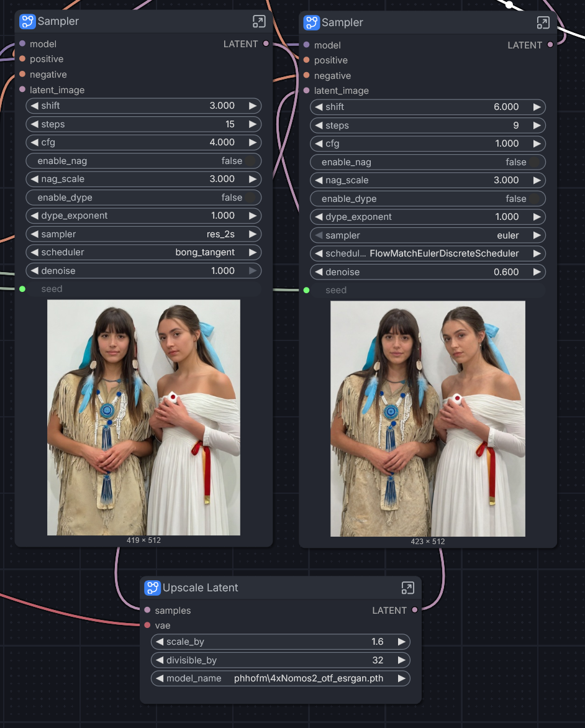Click the left Sampler's LATENT output socket
This screenshot has width=585, height=728.
click(x=266, y=43)
